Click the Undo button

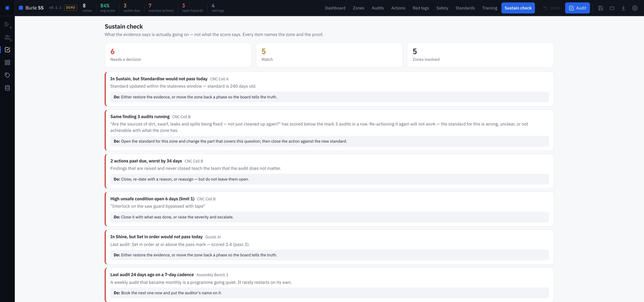(552, 8)
